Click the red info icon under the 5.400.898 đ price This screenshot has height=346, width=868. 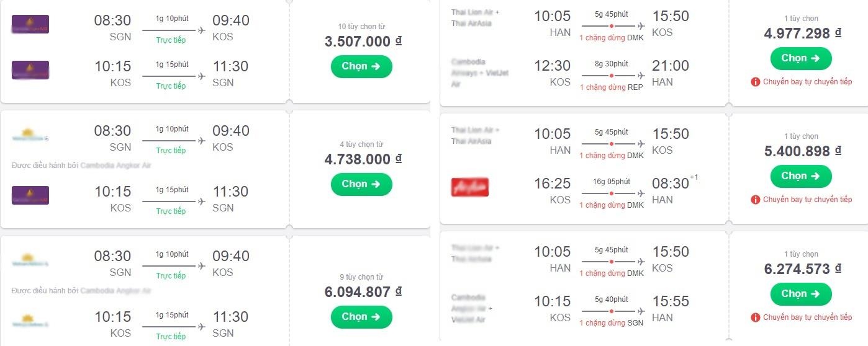[756, 200]
